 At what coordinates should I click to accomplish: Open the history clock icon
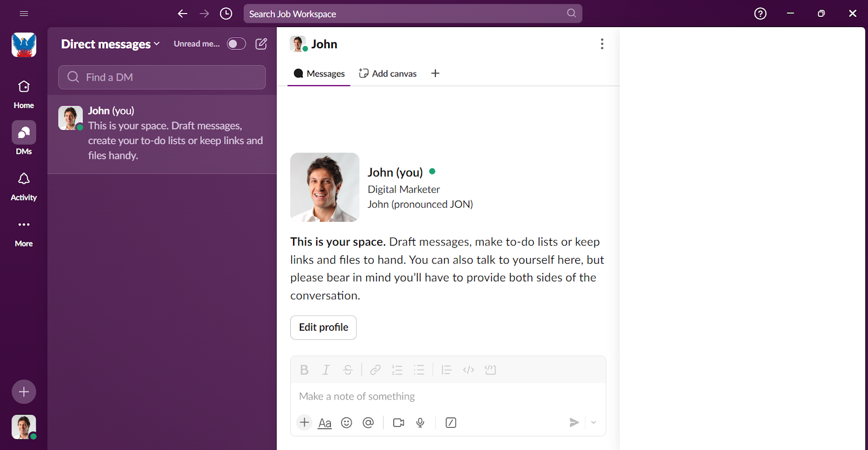point(226,14)
